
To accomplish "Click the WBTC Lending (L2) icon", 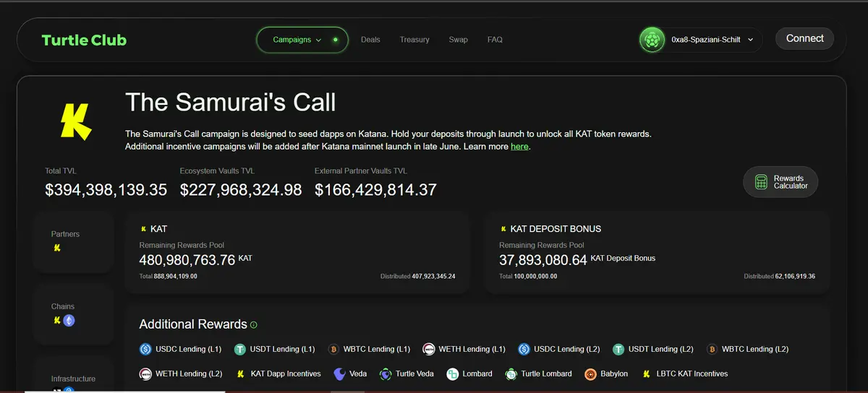I will click(712, 349).
